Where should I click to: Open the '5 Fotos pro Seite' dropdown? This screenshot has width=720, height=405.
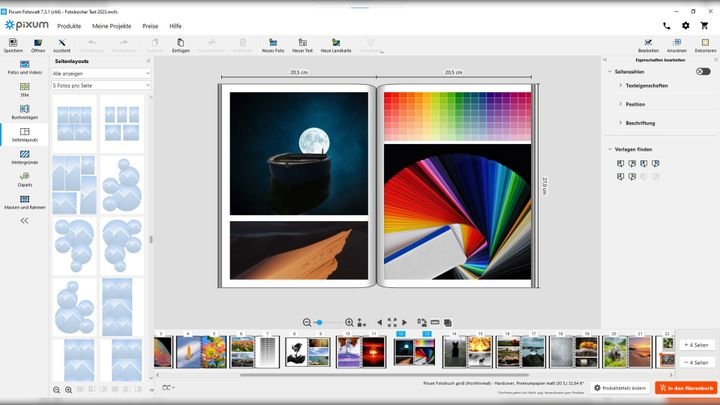coord(99,85)
